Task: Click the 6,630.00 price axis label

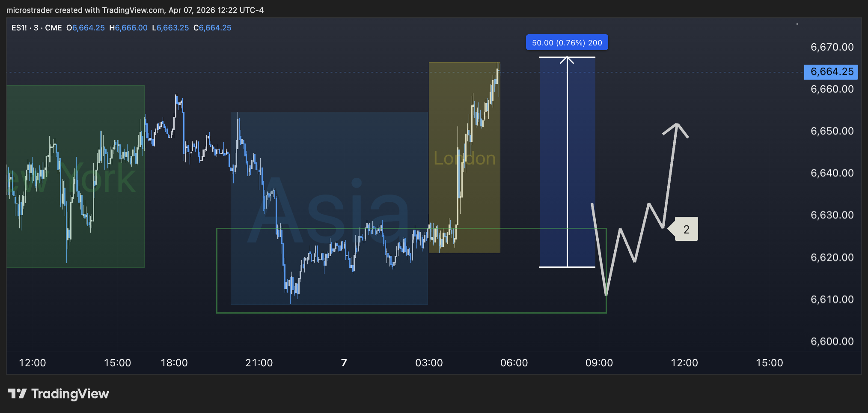Action: point(832,215)
